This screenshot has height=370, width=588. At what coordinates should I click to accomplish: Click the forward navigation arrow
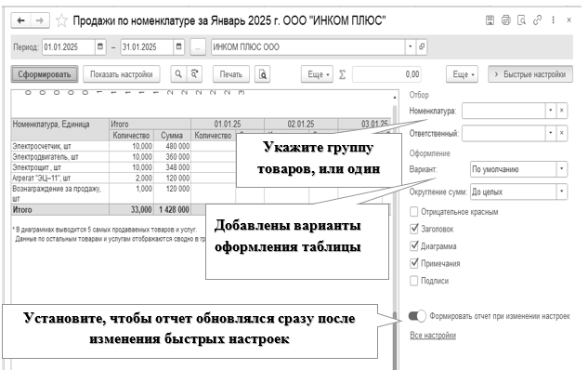(x=40, y=20)
